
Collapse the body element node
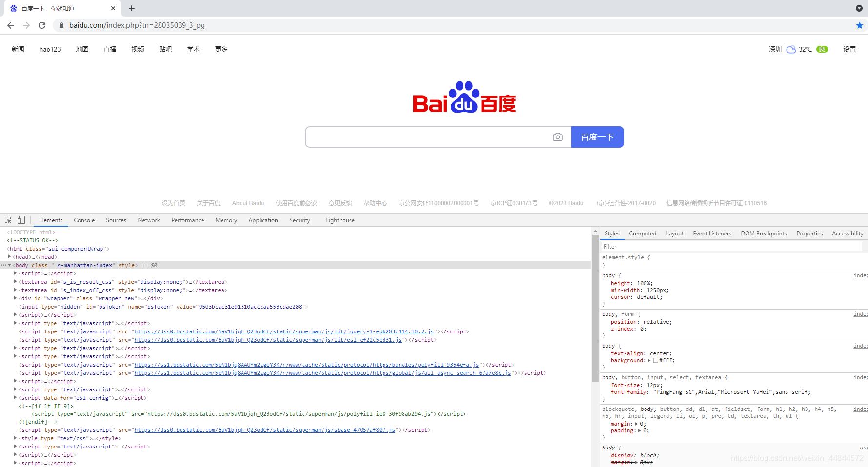coord(9,265)
